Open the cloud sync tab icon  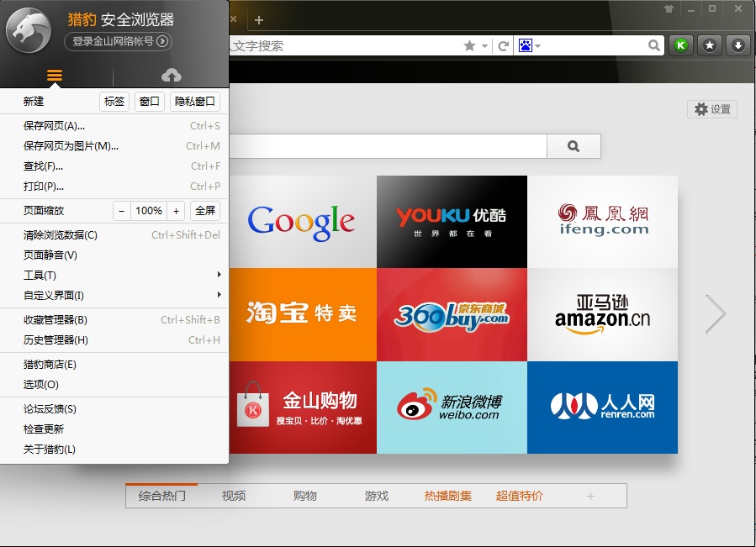point(171,76)
